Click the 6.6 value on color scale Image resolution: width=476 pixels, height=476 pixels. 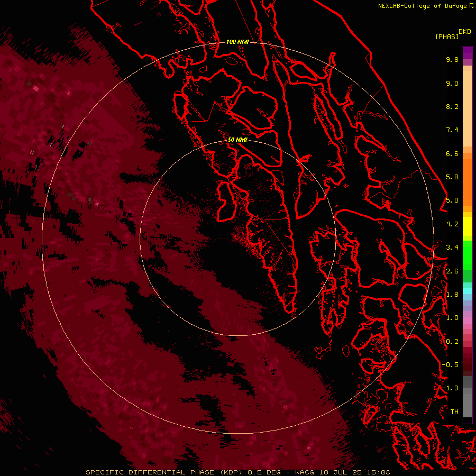[452, 153]
